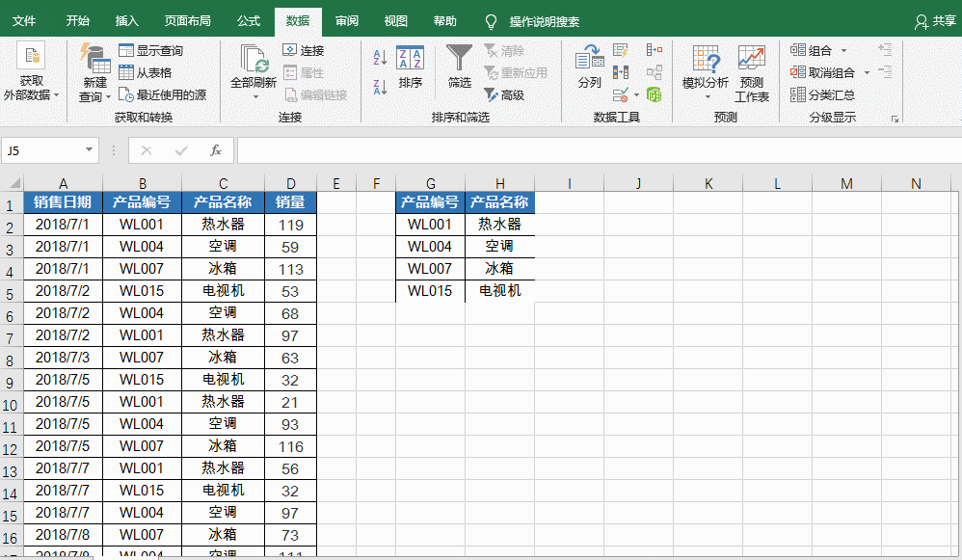Switch to the Help (帮助) tab

click(x=444, y=21)
